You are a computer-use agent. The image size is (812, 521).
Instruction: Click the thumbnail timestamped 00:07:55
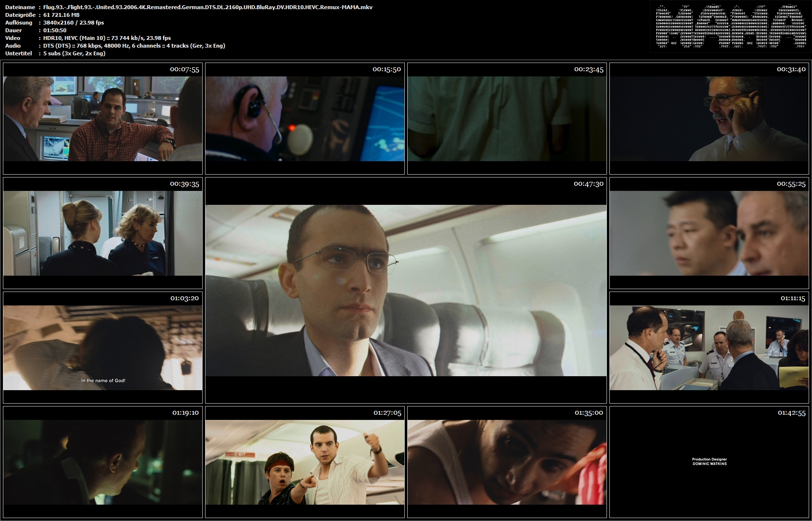[103, 118]
